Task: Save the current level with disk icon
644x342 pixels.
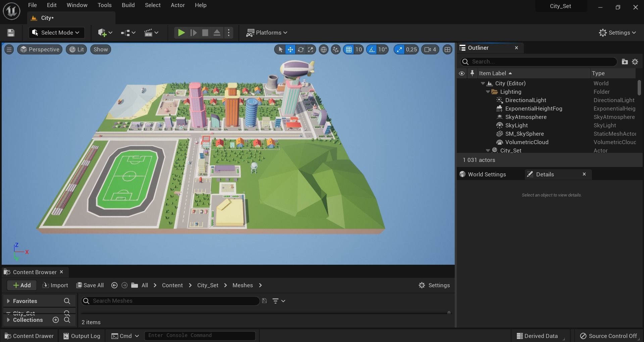Action: pyautogui.click(x=11, y=33)
